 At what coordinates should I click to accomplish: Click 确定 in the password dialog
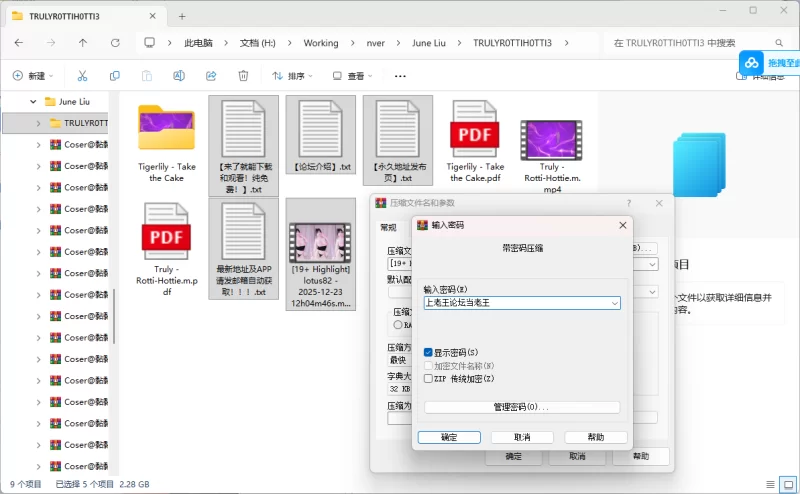tap(449, 437)
